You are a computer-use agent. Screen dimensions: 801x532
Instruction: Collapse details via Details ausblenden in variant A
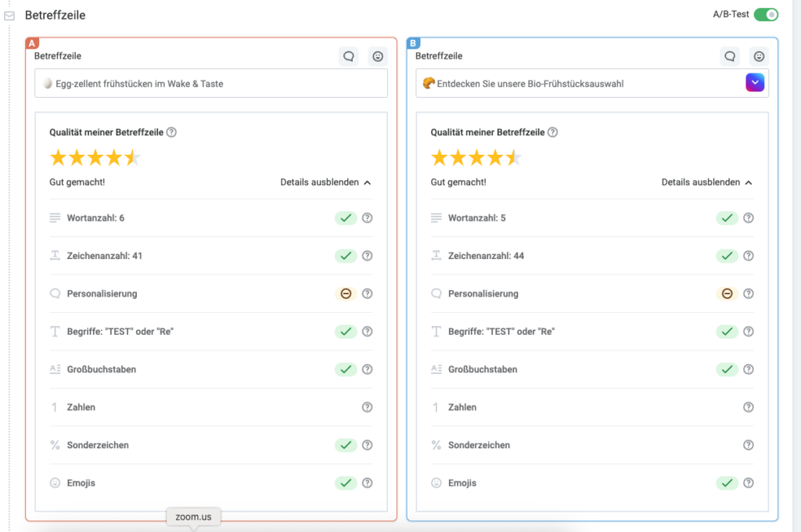325,182
